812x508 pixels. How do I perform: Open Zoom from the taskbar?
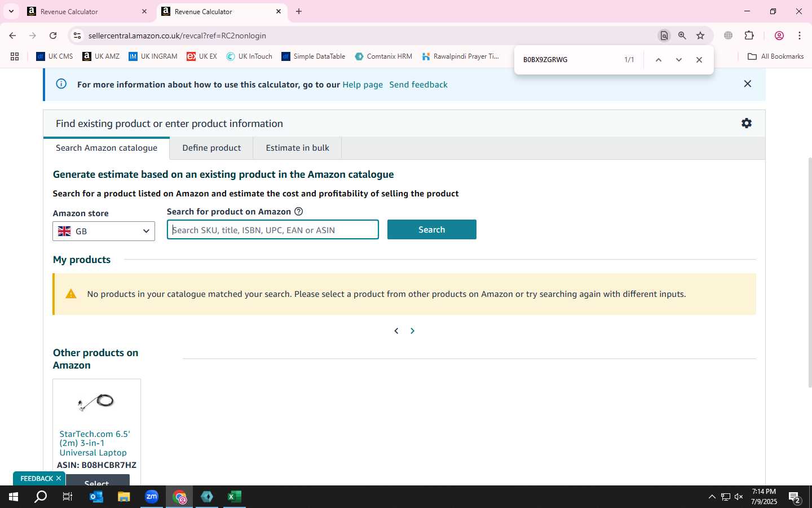152,497
